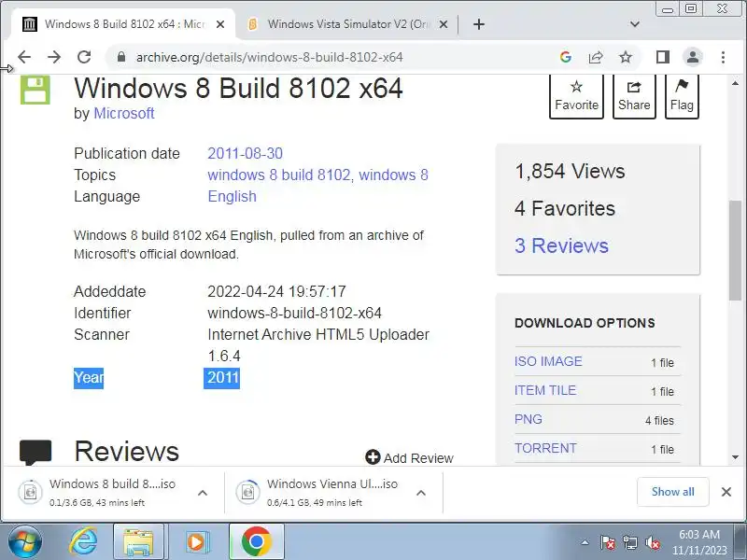Close the Windows Vista Simulator tab
747x560 pixels.
click(x=443, y=24)
